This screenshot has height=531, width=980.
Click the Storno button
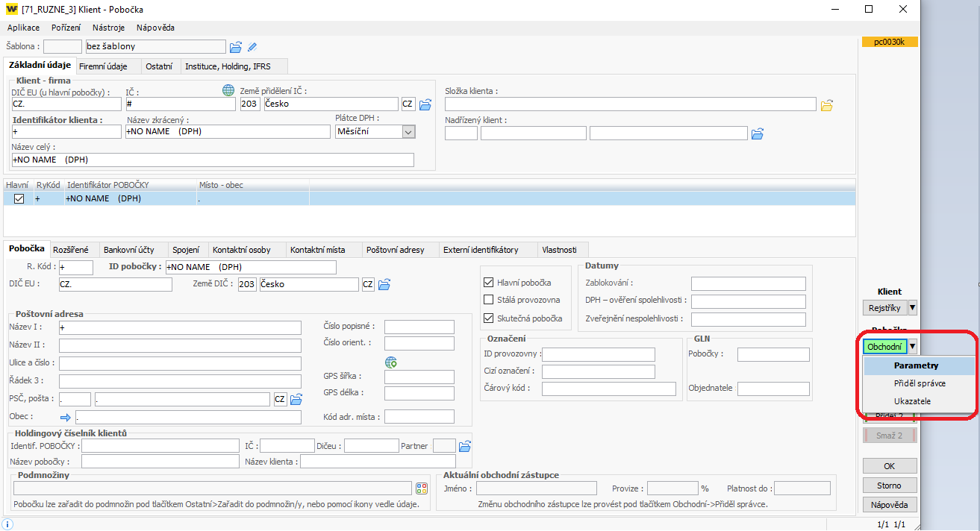[x=889, y=486]
